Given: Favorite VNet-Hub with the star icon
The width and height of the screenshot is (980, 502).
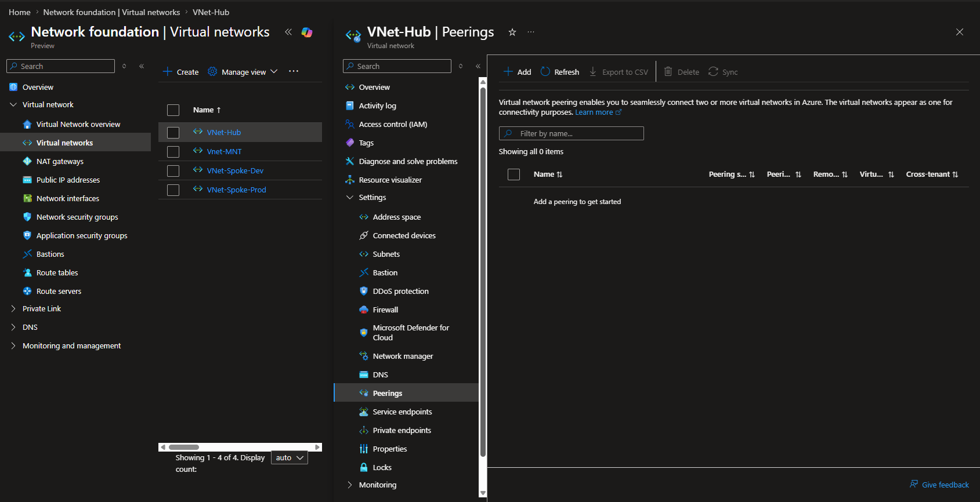Looking at the screenshot, I should pos(512,32).
